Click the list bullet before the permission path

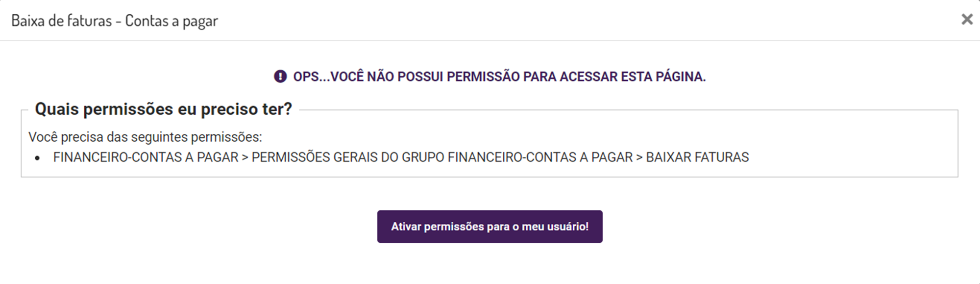(x=38, y=158)
